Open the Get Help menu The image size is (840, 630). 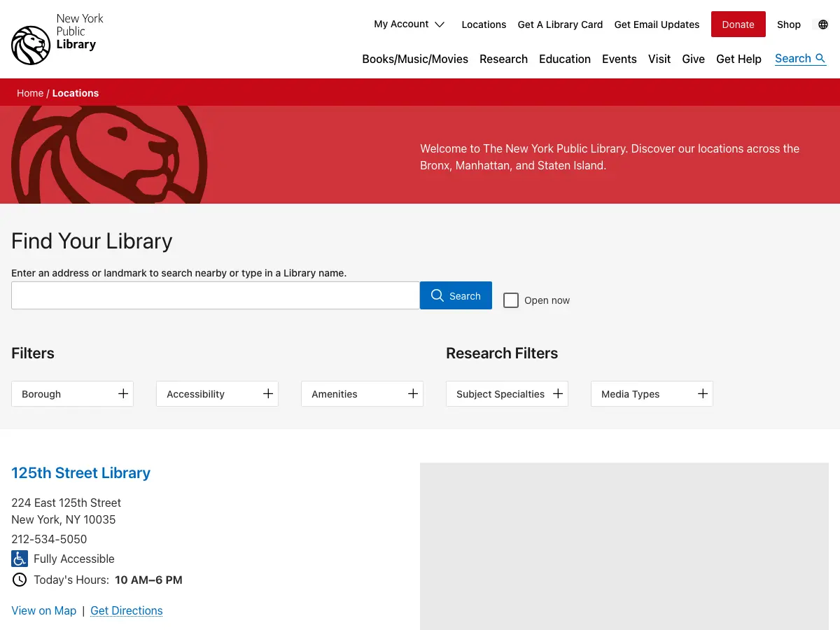pyautogui.click(x=738, y=59)
